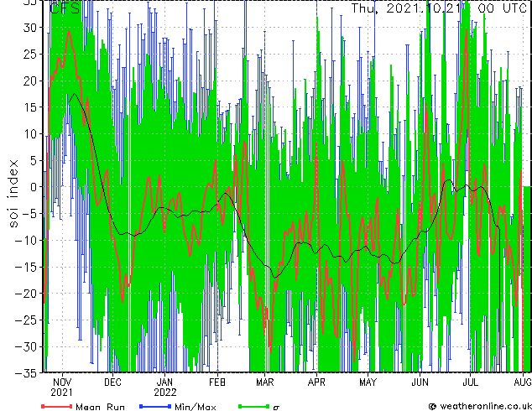Image resolution: width=532 pixels, height=411 pixels.
Task: Click the y-axis value 25
Action: click(x=30, y=55)
